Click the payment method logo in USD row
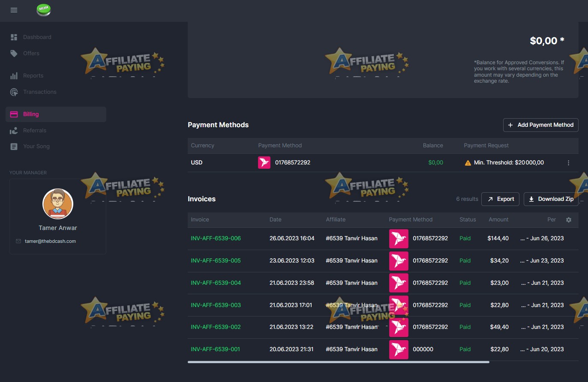Screen dimensions: 588x382 point(264,163)
